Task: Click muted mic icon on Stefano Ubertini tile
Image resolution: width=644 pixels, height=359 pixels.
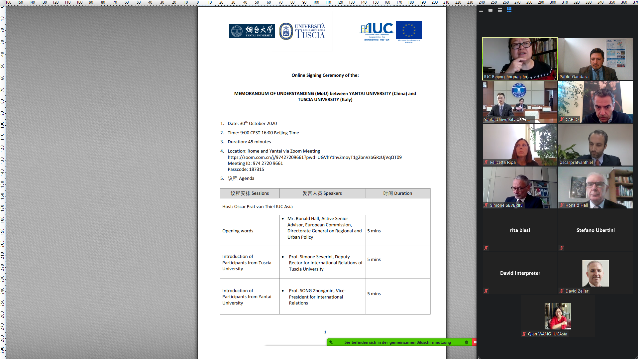Action: 561,248
